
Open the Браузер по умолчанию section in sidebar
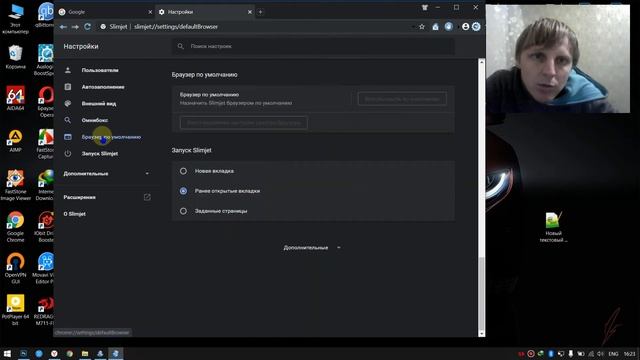click(111, 137)
